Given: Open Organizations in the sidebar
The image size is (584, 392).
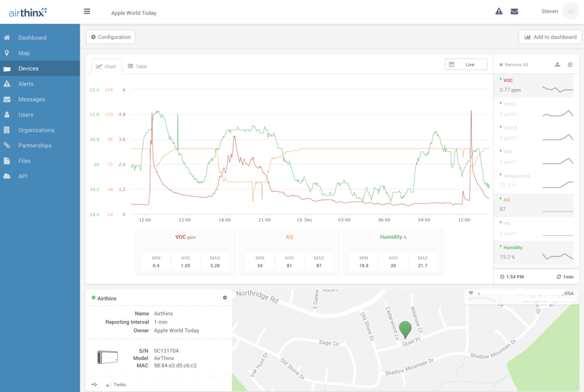Looking at the screenshot, I should (40, 130).
